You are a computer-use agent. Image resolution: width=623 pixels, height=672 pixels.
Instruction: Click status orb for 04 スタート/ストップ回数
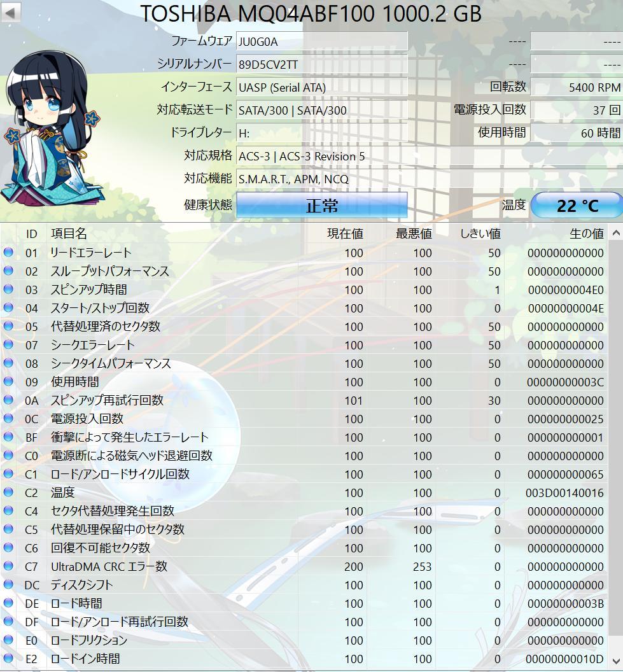[8, 307]
